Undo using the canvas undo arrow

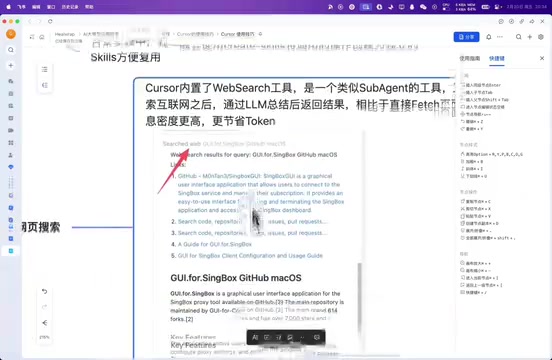click(45, 291)
